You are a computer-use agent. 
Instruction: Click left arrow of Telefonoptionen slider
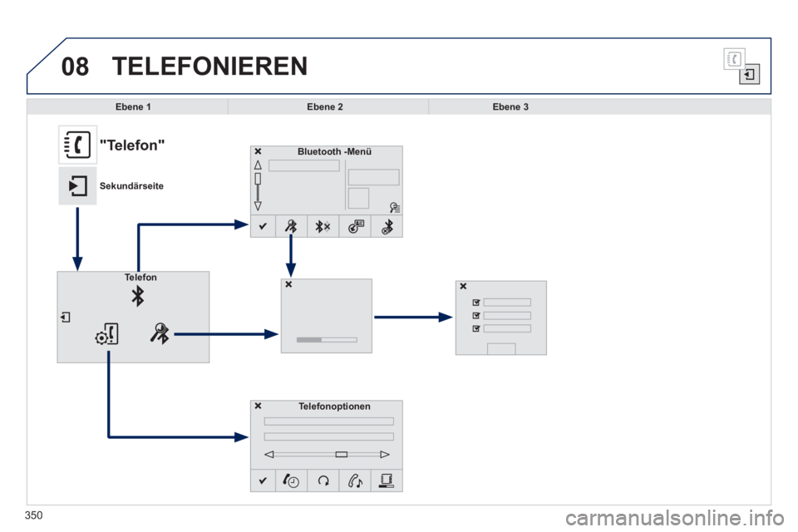pos(269,454)
